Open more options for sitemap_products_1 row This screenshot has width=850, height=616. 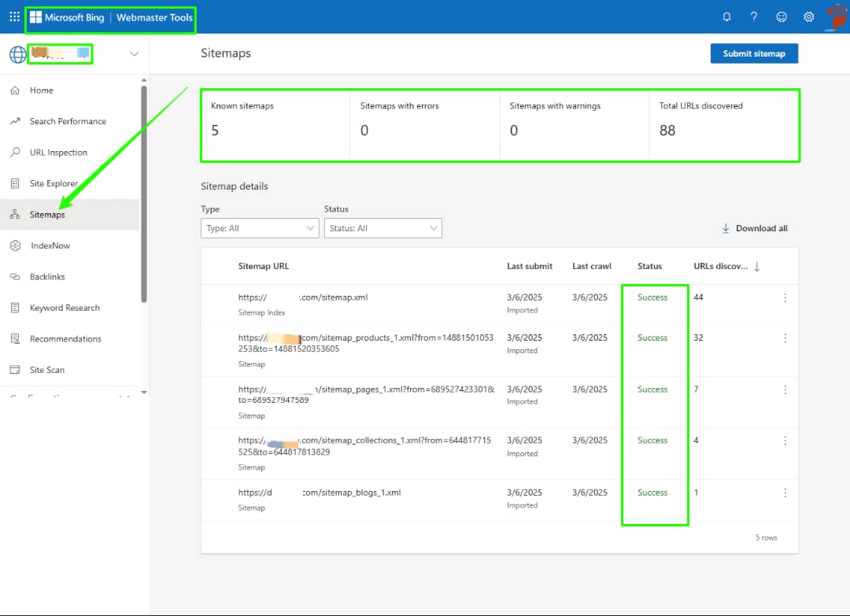pos(785,338)
